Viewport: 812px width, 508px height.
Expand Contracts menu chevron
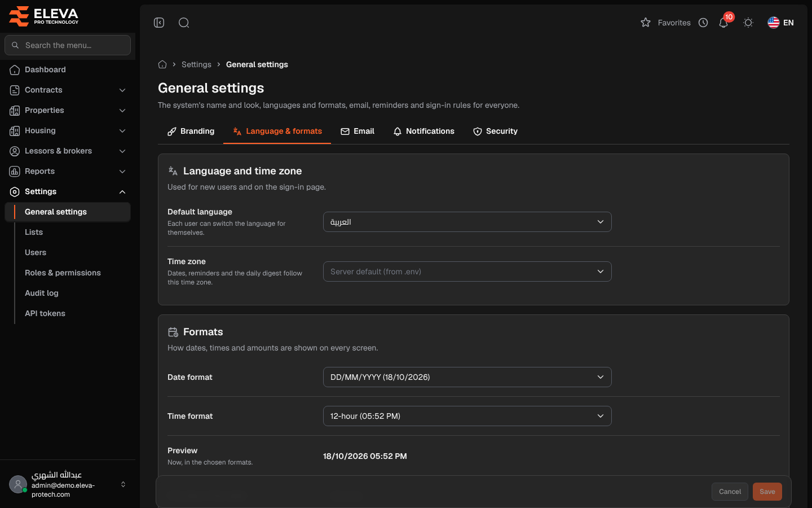pyautogui.click(x=122, y=90)
